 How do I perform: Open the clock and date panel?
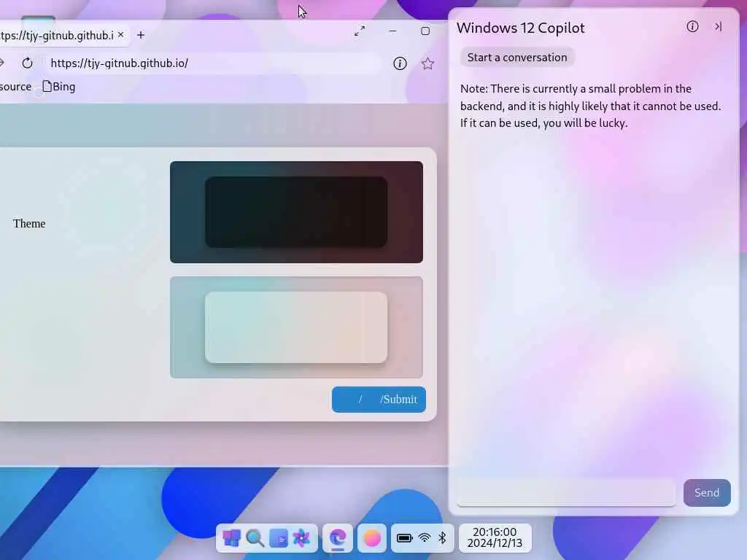point(495,537)
